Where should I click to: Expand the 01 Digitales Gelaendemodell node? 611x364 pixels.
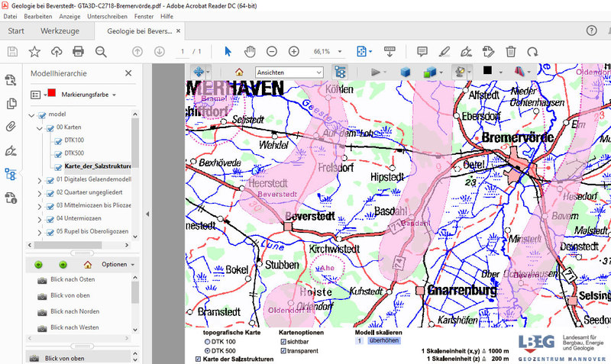tap(40, 179)
